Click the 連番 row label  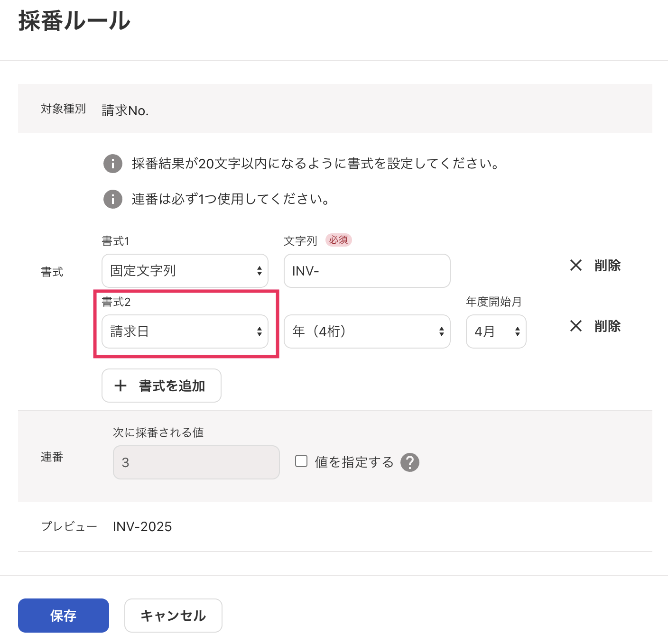52,457
